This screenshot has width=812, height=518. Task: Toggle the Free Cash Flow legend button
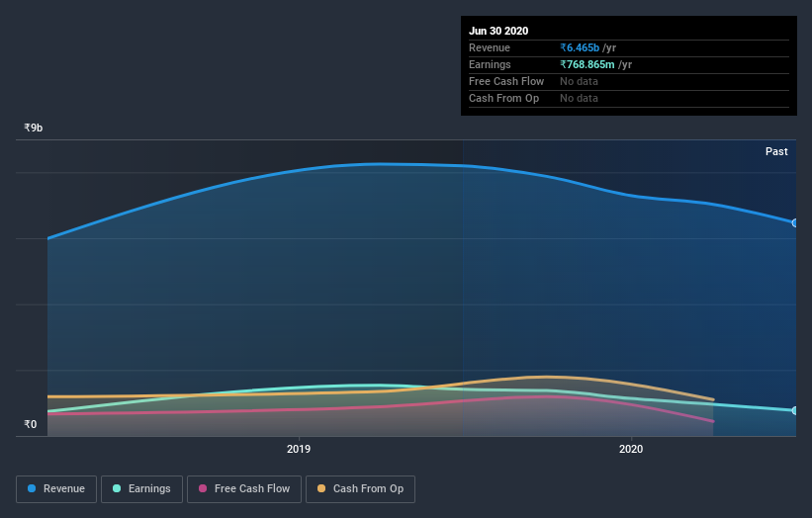tap(244, 489)
